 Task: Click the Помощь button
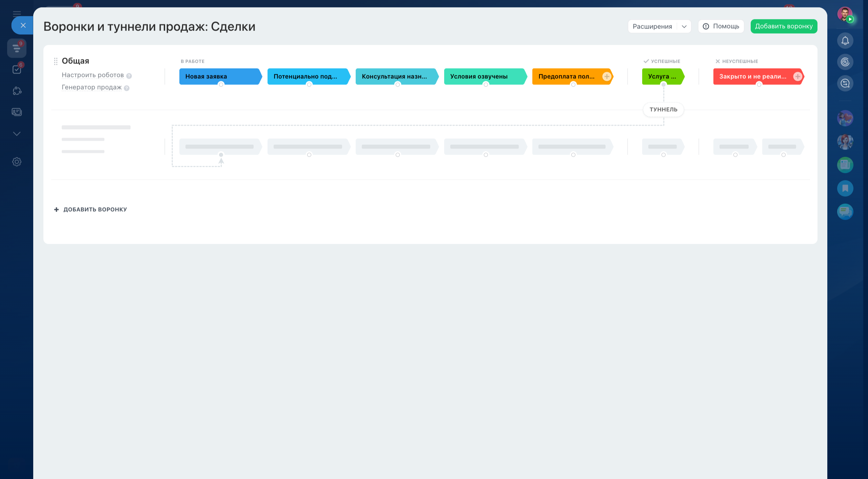tap(721, 26)
